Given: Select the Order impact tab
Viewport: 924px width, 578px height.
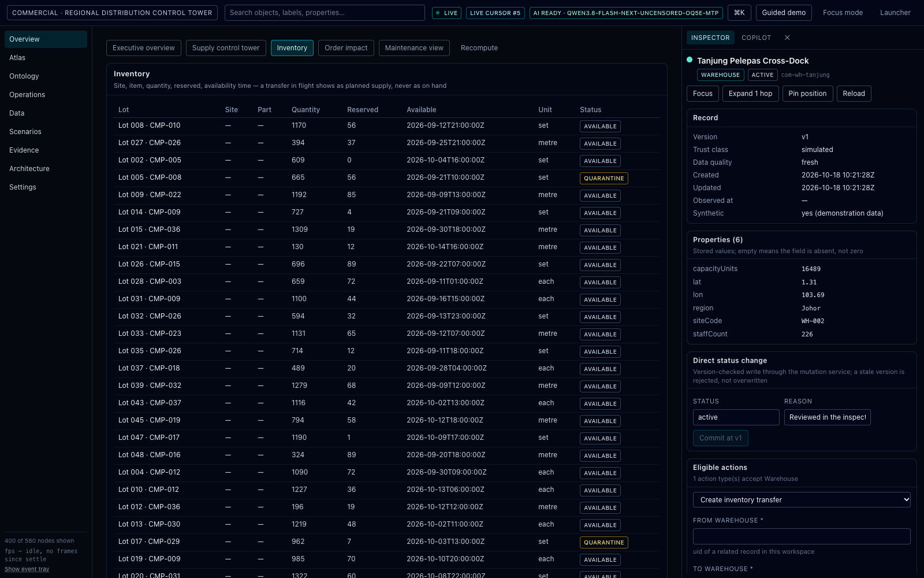Looking at the screenshot, I should click(346, 48).
